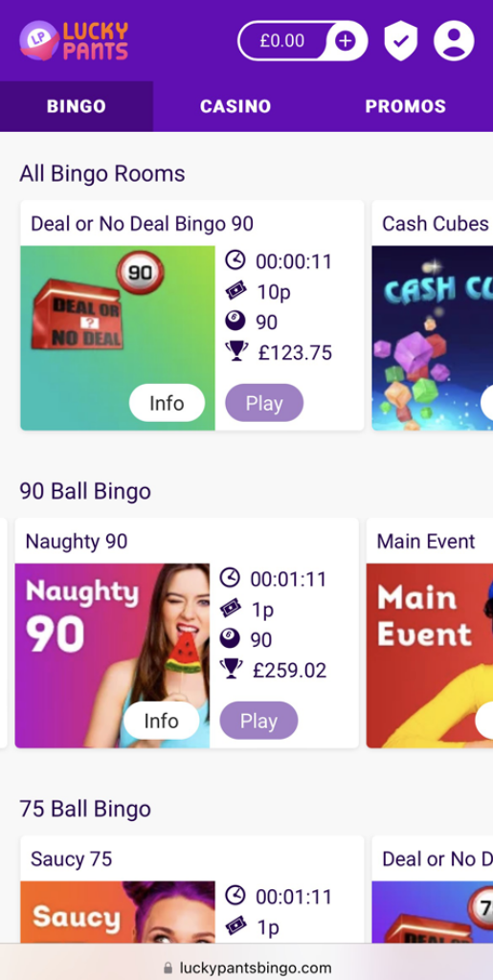The height and width of the screenshot is (980, 493).
Task: Show Info for Naughty 90 room
Action: pyautogui.click(x=161, y=721)
